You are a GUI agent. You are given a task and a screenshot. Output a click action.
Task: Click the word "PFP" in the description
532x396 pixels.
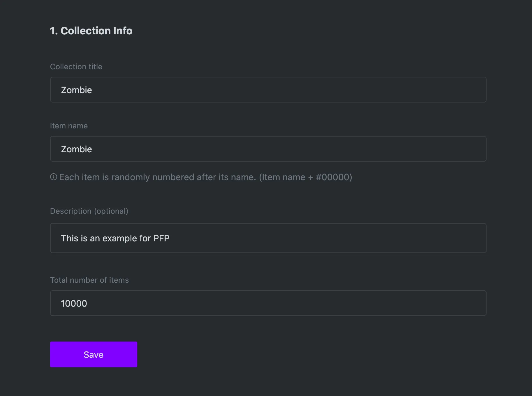161,238
